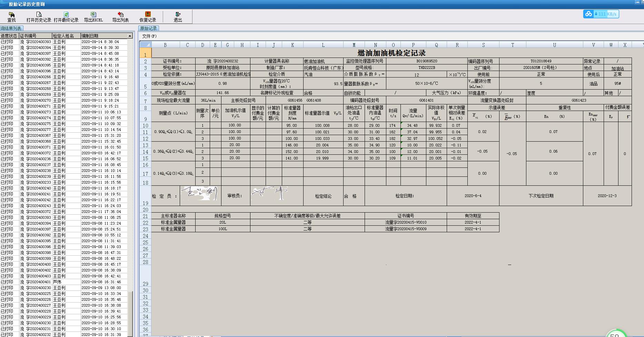The image size is (644, 337).
Task: Sort list by 编制日期 column header
Action: 103,36
